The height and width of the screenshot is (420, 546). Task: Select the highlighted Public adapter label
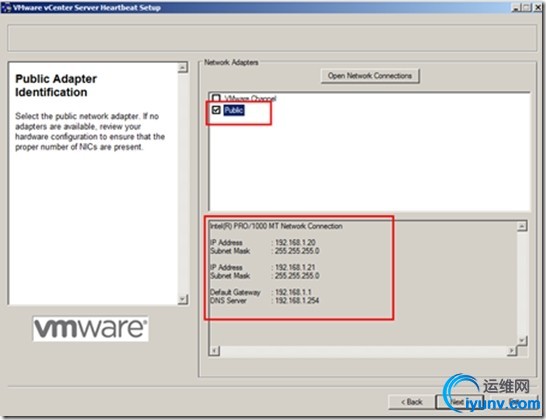click(x=234, y=110)
